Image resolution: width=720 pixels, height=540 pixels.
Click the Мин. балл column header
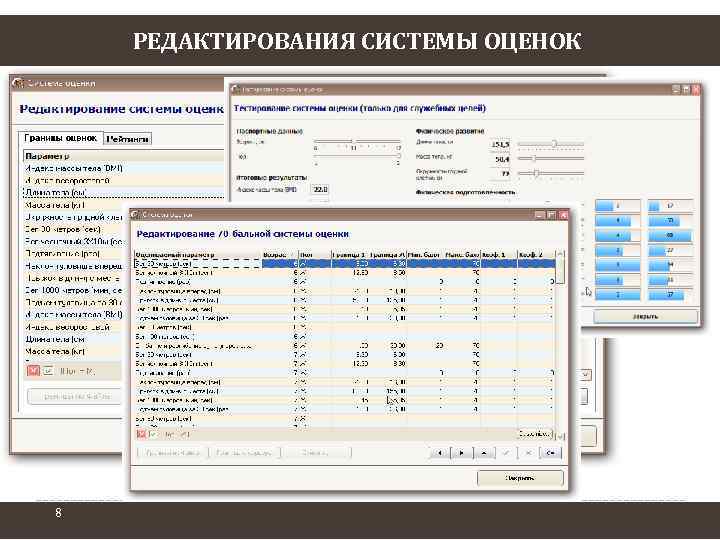pyautogui.click(x=425, y=254)
